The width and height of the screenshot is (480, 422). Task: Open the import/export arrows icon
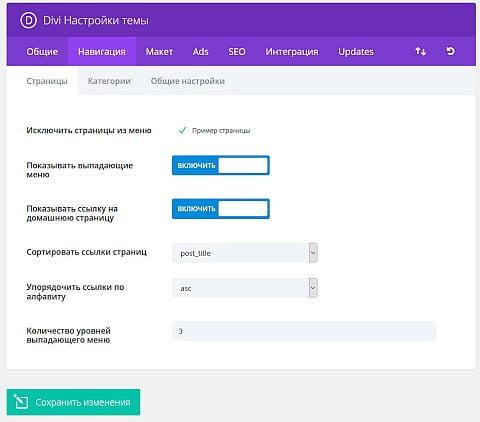coord(420,51)
